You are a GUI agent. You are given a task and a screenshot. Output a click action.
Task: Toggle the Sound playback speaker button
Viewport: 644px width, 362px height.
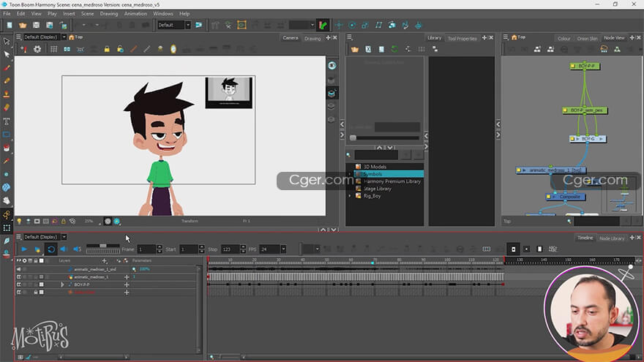64,249
